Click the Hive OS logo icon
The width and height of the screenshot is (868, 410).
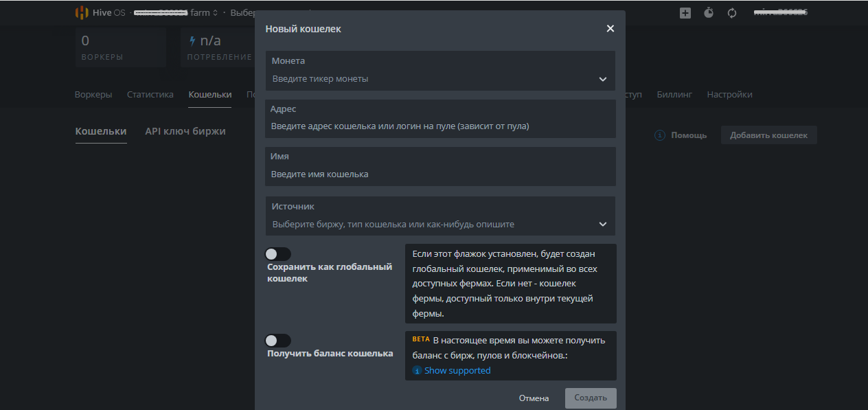click(x=82, y=12)
